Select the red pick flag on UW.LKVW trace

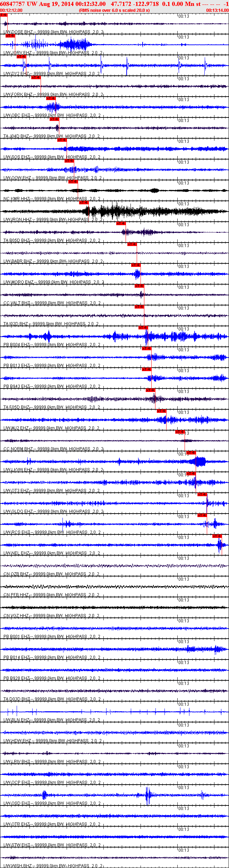click(191, 453)
